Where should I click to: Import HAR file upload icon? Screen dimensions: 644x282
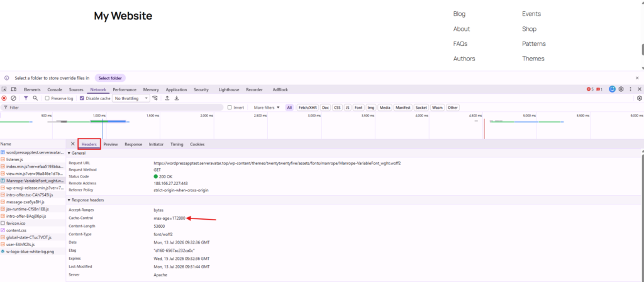coord(167,98)
